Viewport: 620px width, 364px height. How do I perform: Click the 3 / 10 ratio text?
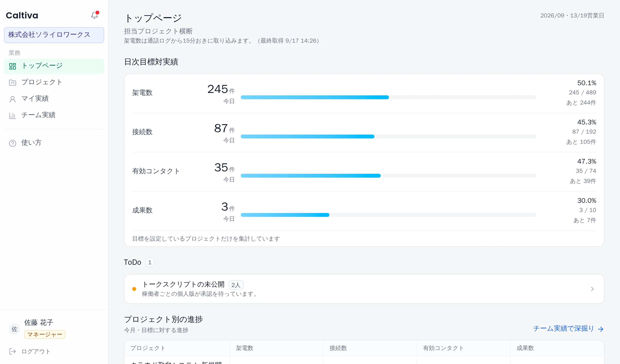(588, 210)
